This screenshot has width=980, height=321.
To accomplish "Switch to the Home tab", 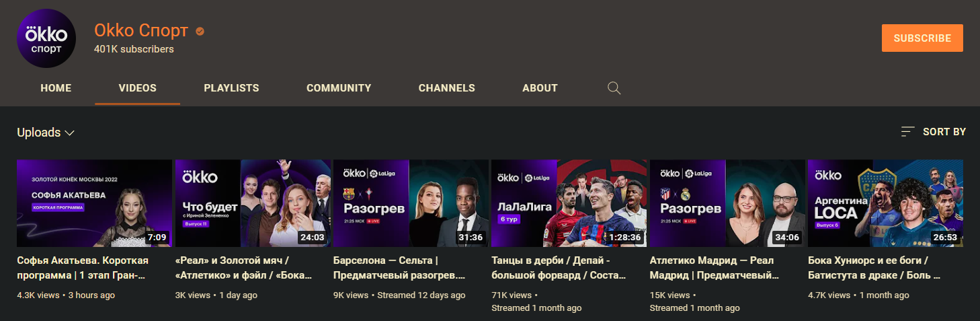I will (x=56, y=88).
